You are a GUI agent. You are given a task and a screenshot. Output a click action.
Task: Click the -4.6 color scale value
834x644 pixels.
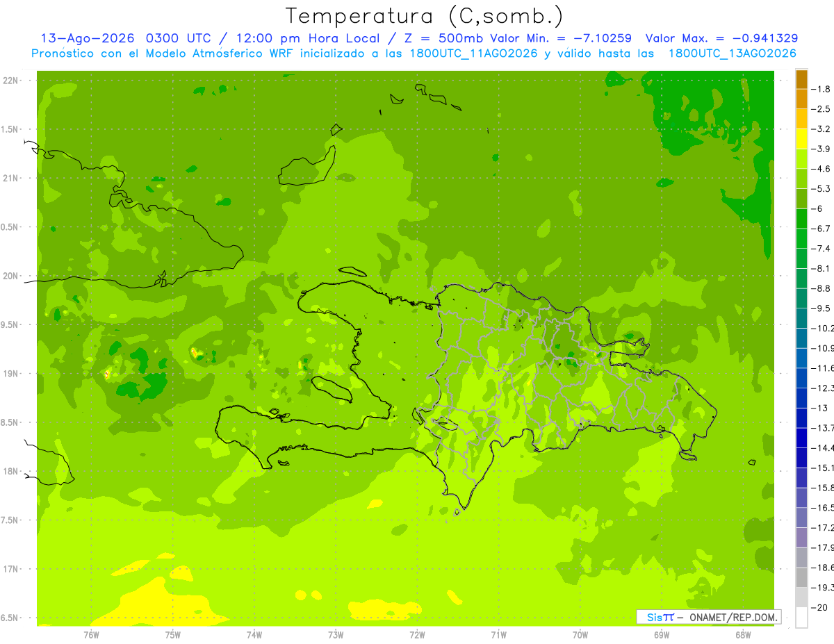coord(821,170)
